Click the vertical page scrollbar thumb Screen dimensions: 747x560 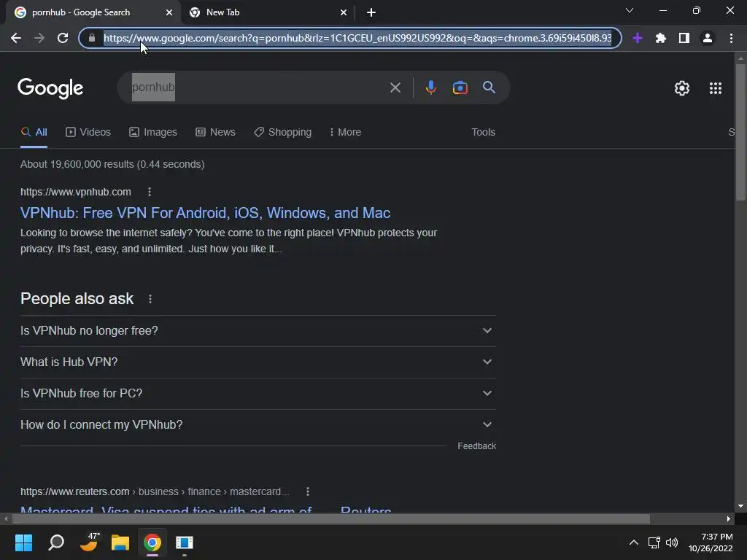point(740,132)
